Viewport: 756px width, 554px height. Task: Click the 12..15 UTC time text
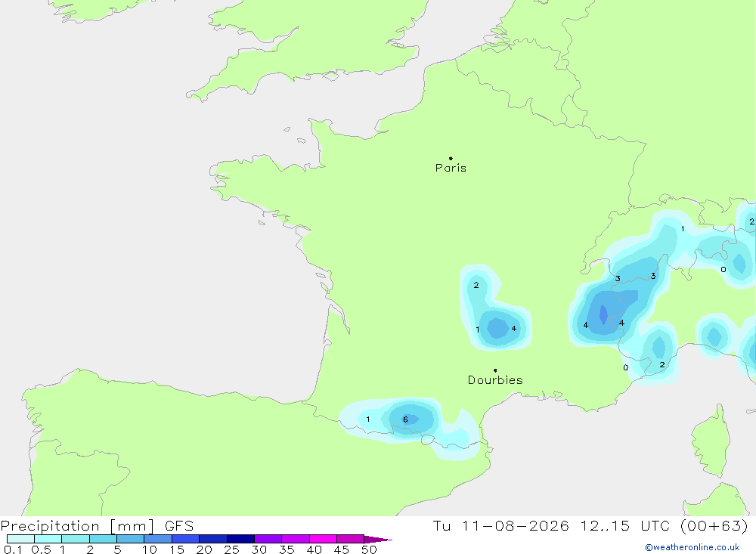pyautogui.click(x=626, y=525)
